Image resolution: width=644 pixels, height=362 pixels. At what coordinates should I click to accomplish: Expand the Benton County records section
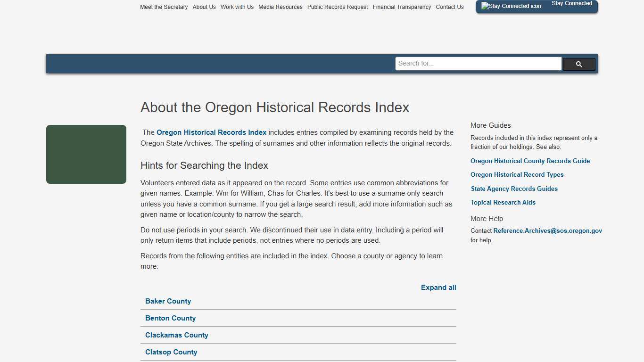(170, 318)
